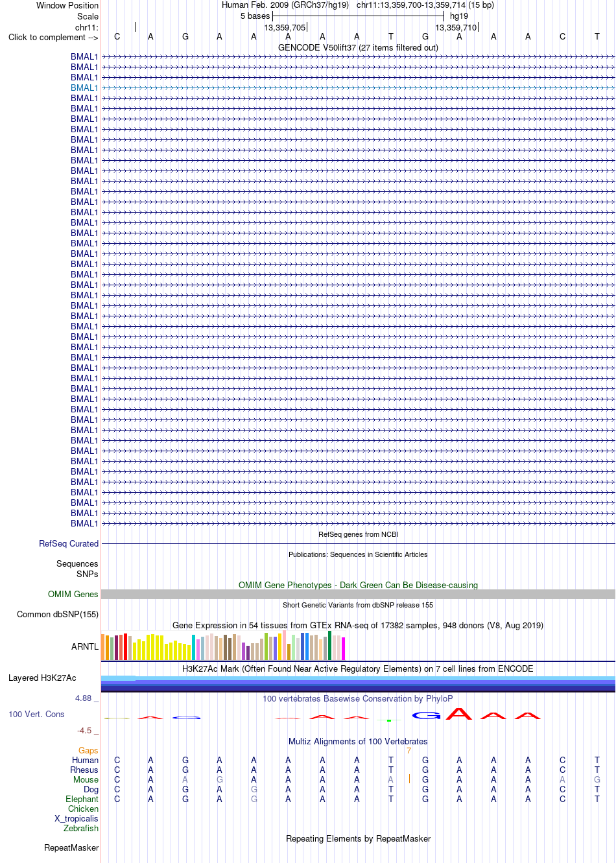Click the 'Scale' track label
This screenshot has height=863, width=616.
tap(88, 16)
